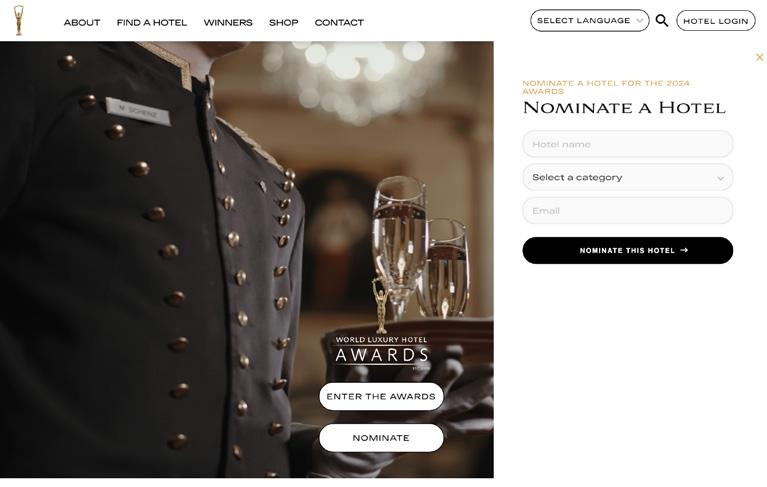The width and height of the screenshot is (767, 487).
Task: Open the Winners menu item
Action: click(228, 22)
